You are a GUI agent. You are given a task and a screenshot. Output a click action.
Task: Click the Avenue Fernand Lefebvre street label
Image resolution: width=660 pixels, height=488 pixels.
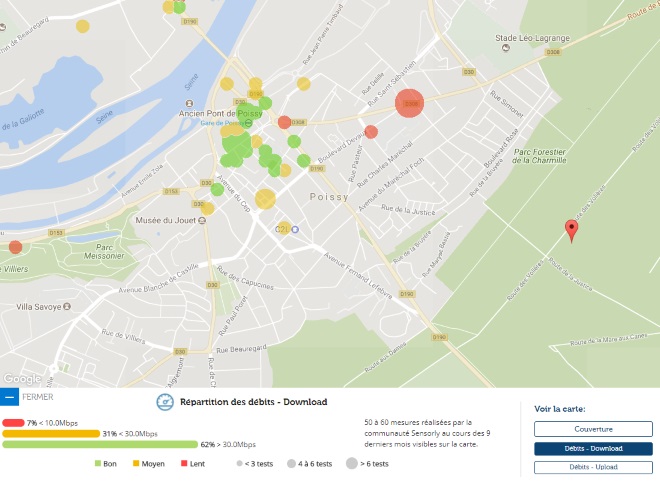358,276
